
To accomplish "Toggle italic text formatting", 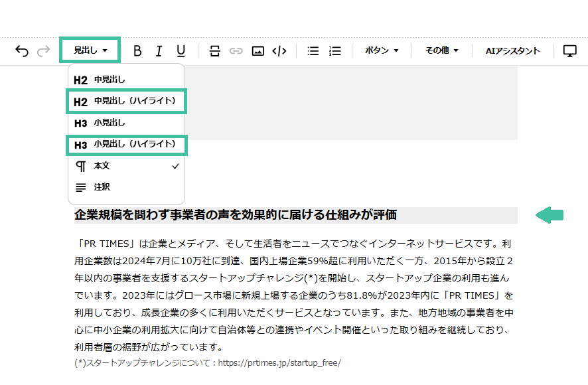I will 159,51.
